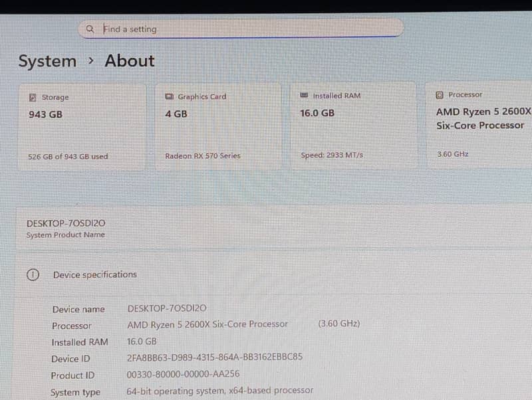Click the Processor chip icon
Viewport: 532px width, 400px height.
click(440, 95)
